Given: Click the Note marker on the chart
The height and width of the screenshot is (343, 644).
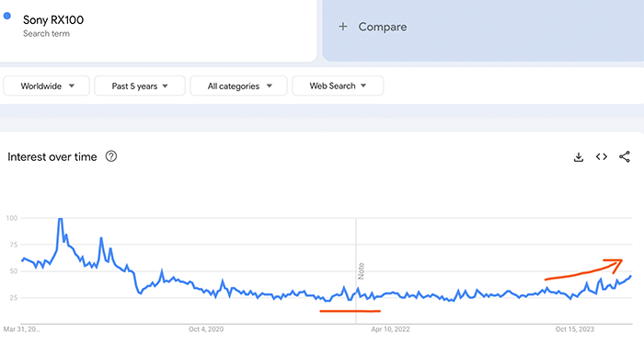Looking at the screenshot, I should pyautogui.click(x=361, y=271).
